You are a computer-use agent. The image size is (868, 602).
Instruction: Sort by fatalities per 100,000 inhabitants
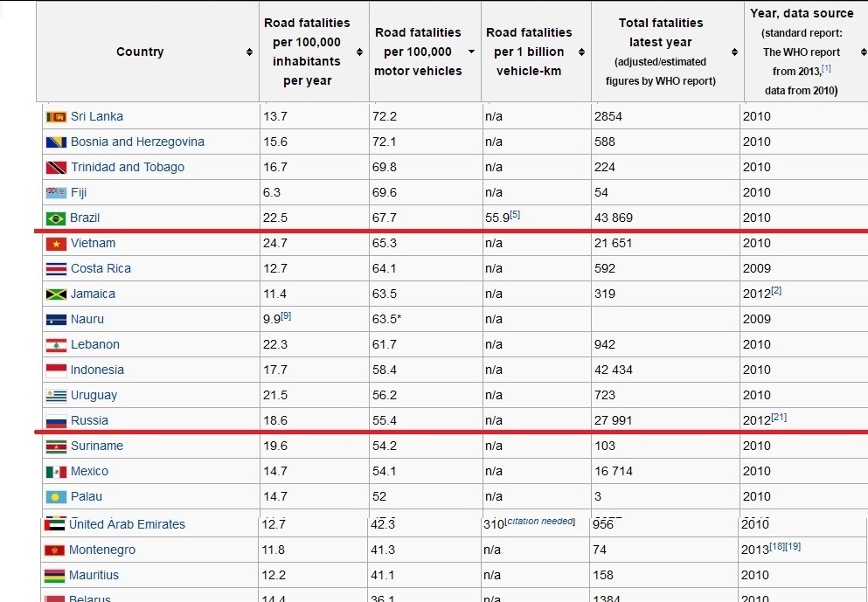point(359,52)
